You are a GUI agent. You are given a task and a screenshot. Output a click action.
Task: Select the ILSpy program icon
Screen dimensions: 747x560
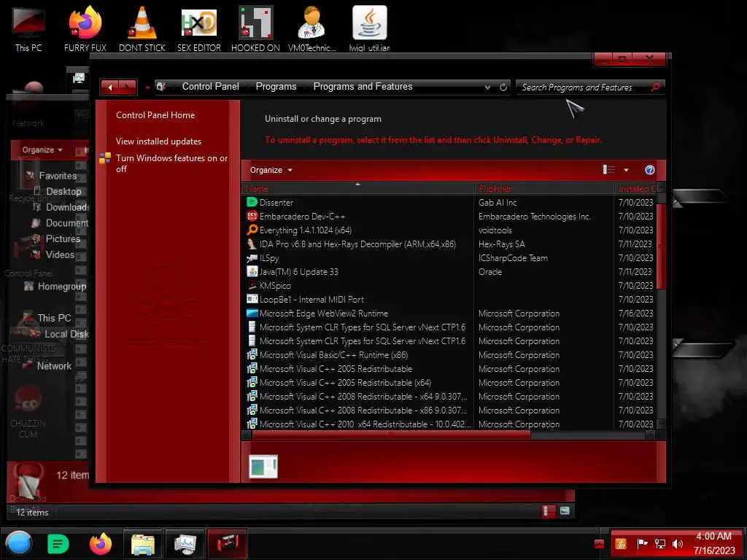(252, 257)
